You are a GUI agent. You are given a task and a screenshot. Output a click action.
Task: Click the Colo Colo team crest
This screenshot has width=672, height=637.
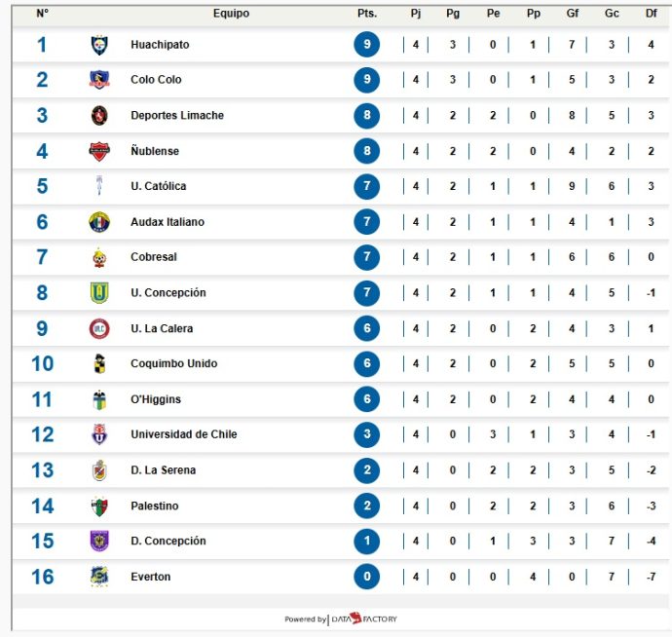point(99,80)
